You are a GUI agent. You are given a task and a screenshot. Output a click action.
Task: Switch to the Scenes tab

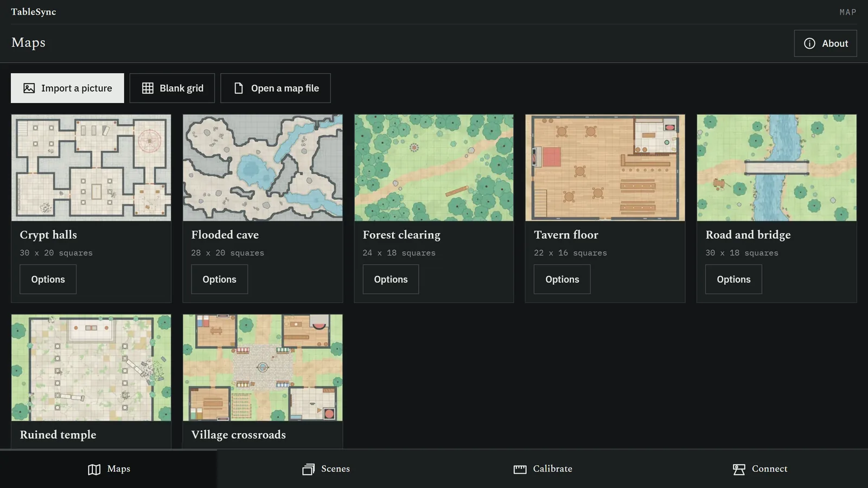(325, 469)
